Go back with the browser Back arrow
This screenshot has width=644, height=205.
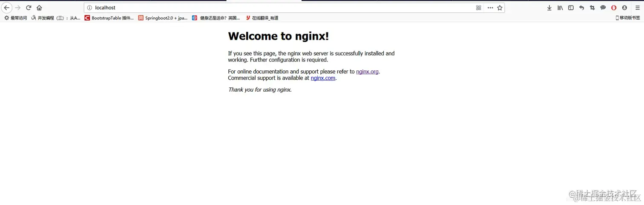(x=6, y=8)
